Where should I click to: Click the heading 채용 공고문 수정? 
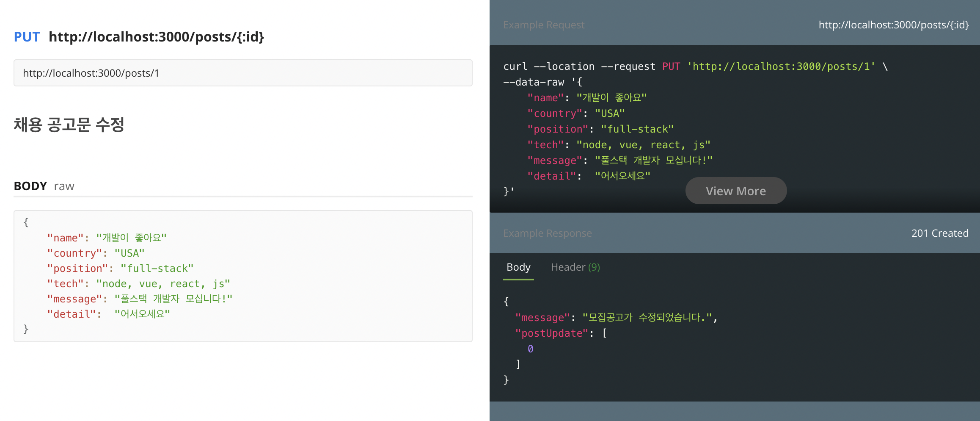pos(69,125)
